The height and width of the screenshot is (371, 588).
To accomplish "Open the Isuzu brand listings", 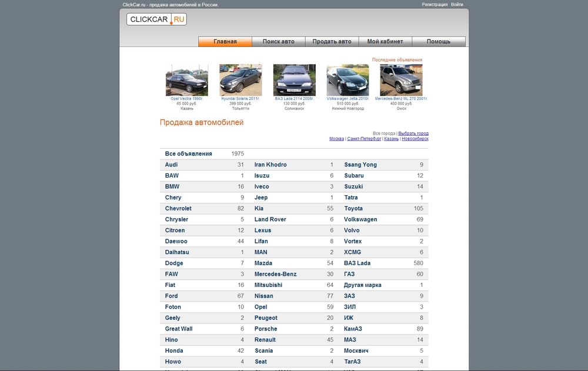I will point(262,176).
